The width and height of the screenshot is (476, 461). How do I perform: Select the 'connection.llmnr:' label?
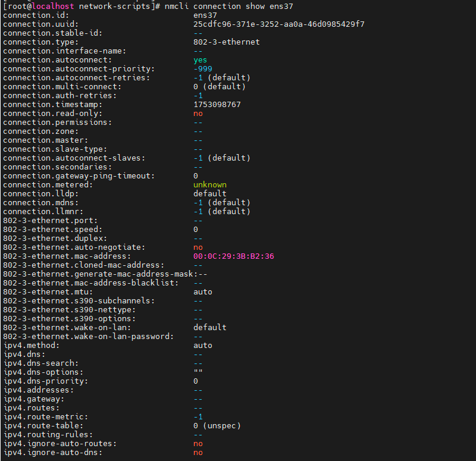click(x=43, y=212)
